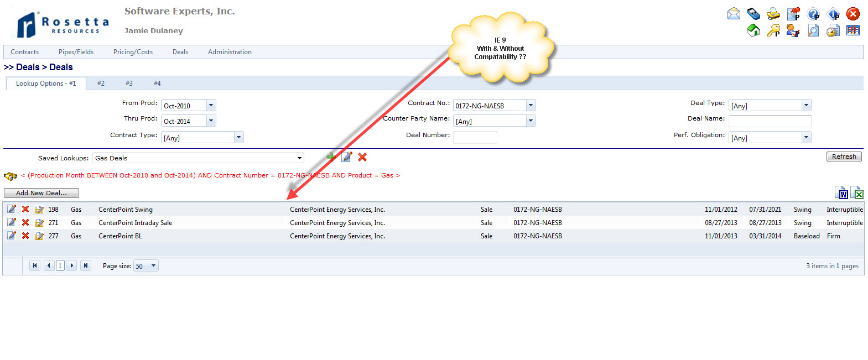Open the blue info diamond icon
This screenshot has height=360, width=868.
(833, 14)
